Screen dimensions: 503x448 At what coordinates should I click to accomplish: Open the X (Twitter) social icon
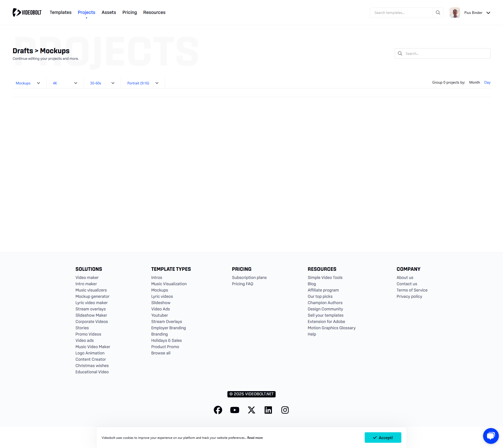tap(251, 410)
